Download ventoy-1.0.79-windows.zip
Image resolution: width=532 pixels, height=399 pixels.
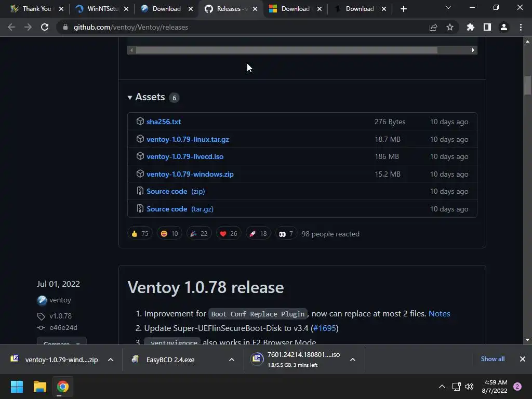point(190,174)
